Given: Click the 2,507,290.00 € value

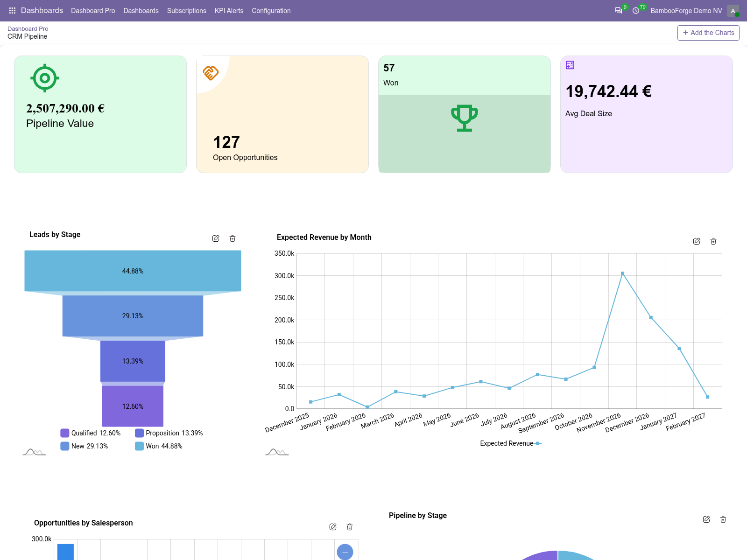Looking at the screenshot, I should [x=65, y=108].
